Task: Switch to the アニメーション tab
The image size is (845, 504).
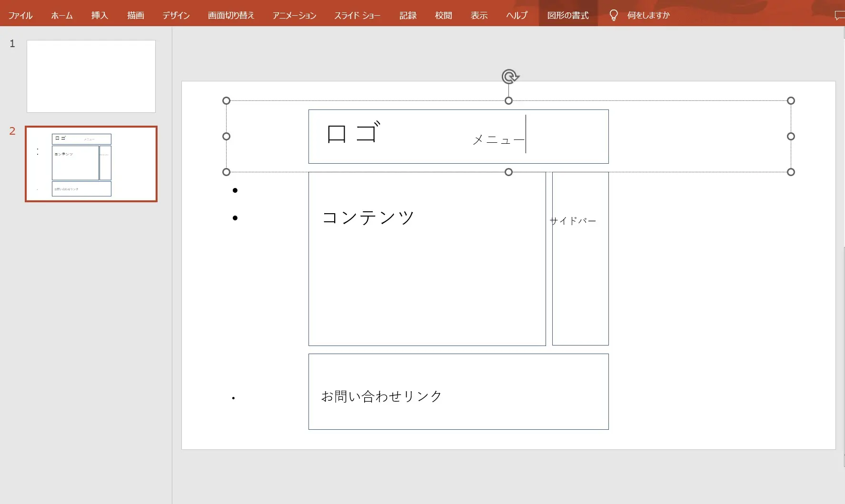Action: coord(294,15)
